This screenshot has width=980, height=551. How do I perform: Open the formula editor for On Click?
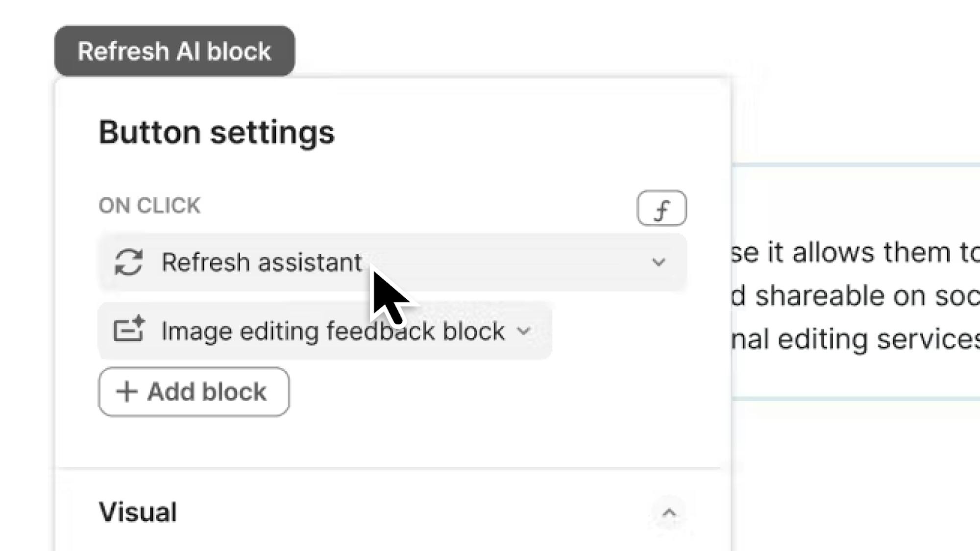(661, 209)
